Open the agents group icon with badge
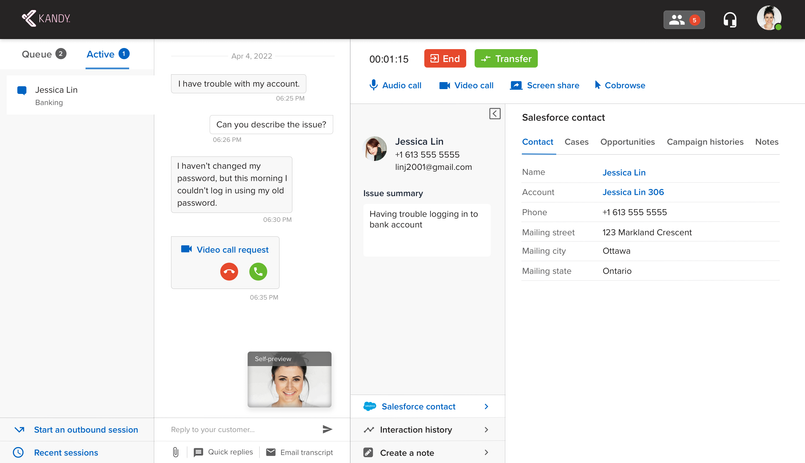 [684, 20]
